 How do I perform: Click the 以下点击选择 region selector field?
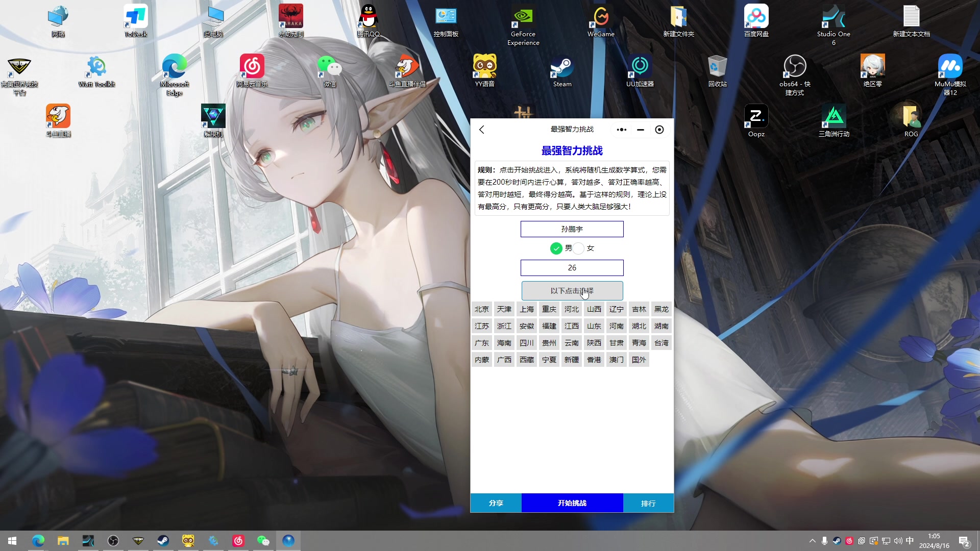572,291
